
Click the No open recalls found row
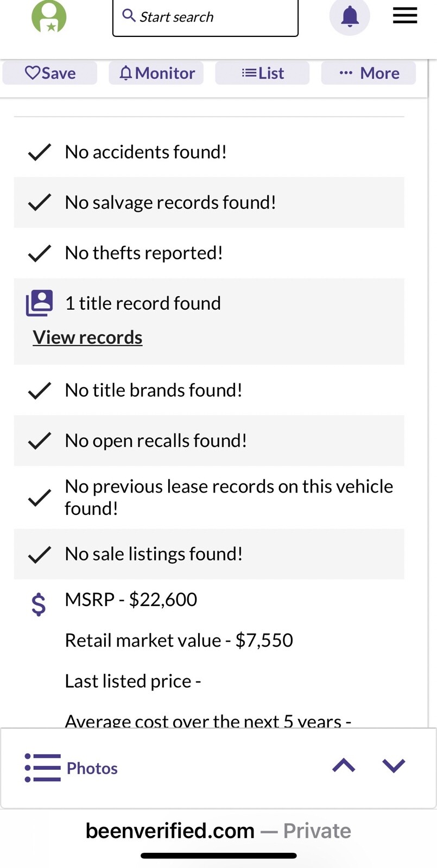(x=209, y=441)
